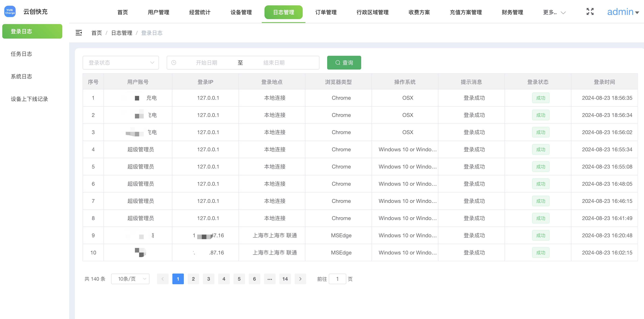Open the 财务管理 nav tab

(x=512, y=12)
